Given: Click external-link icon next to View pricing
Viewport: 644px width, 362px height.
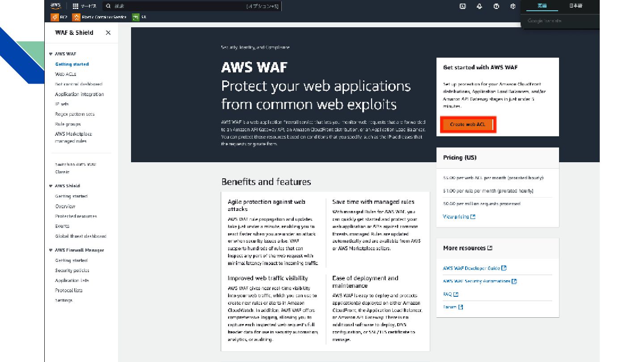Looking at the screenshot, I should tap(473, 217).
